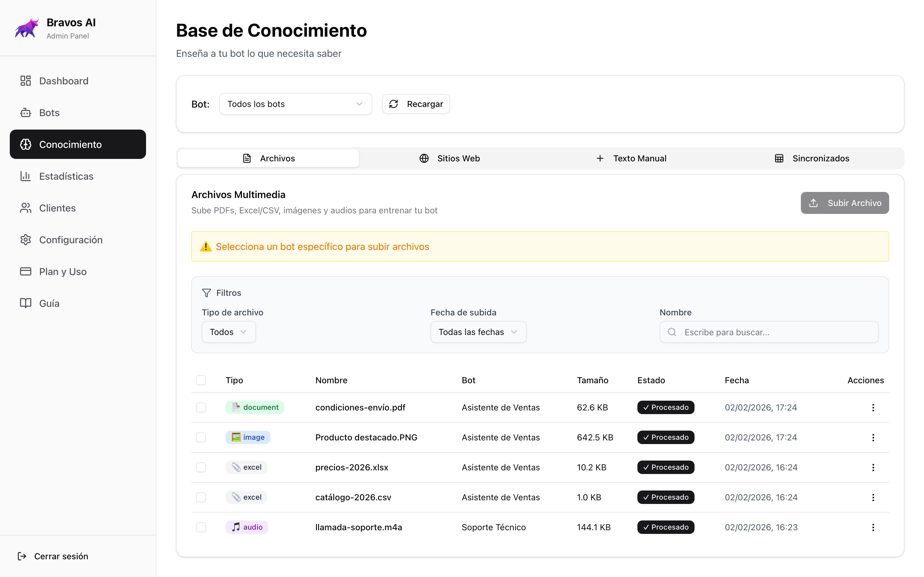The width and height of the screenshot is (924, 577).
Task: Click the Cerrar sesión logout arrow icon
Action: click(22, 556)
